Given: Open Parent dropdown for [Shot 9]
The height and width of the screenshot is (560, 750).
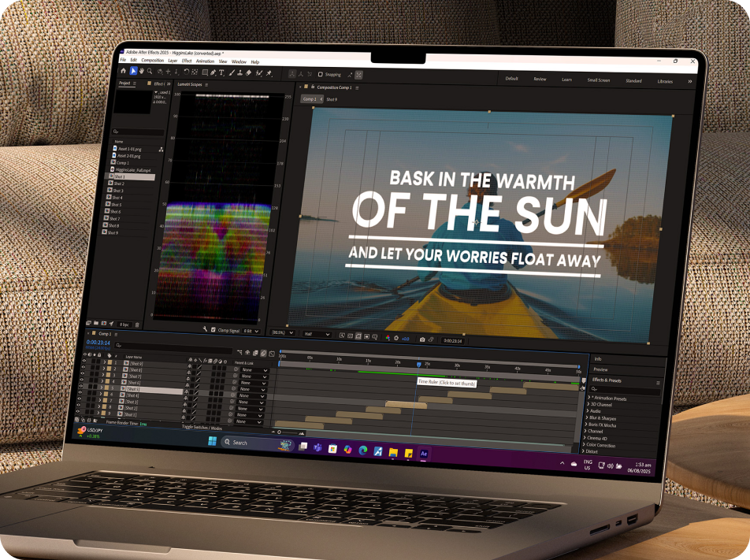Looking at the screenshot, I should coord(255,370).
